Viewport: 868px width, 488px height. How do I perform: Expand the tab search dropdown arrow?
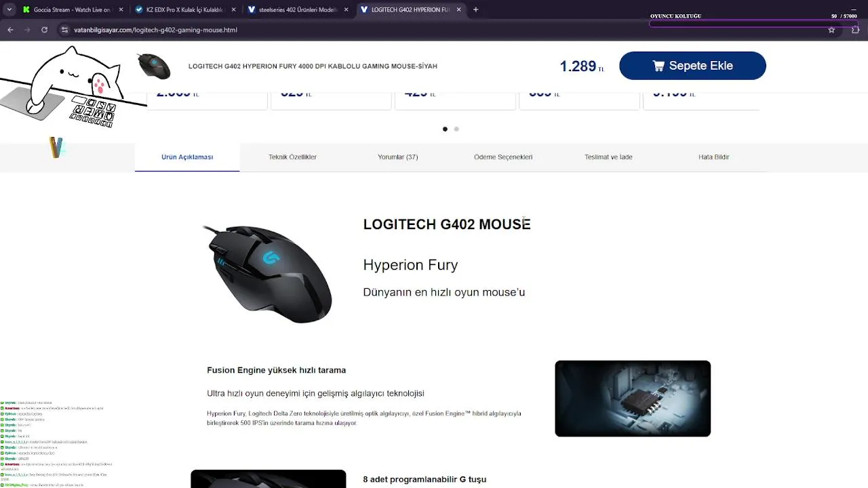[9, 9]
